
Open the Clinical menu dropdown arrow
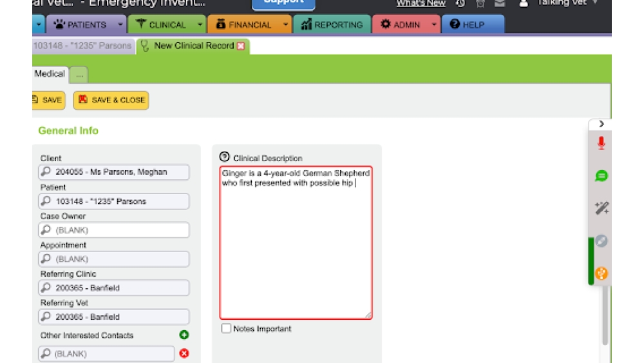[200, 25]
